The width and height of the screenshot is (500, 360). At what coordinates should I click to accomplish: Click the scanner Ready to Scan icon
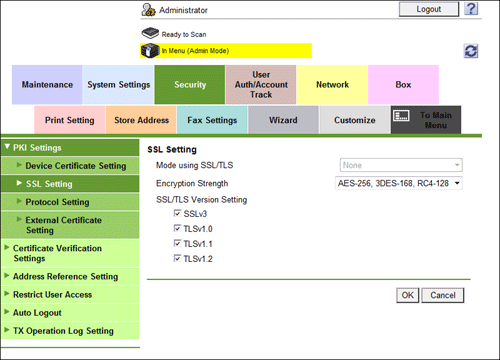click(x=150, y=33)
